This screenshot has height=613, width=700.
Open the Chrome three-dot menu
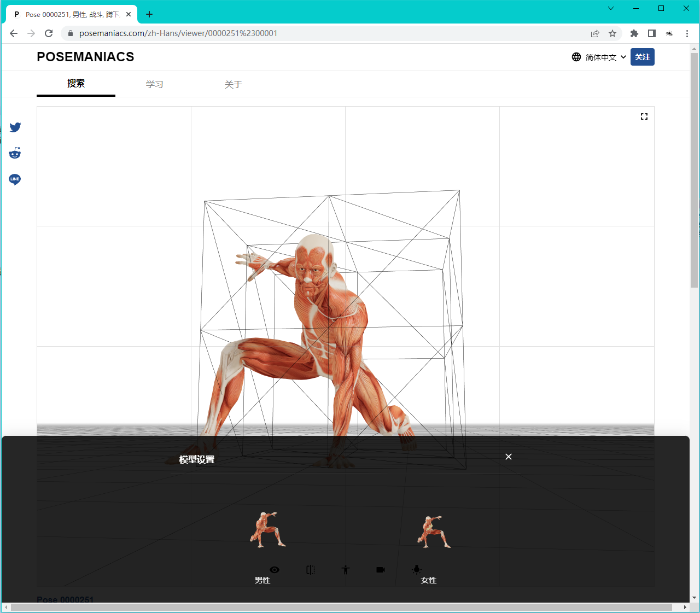[x=687, y=33]
